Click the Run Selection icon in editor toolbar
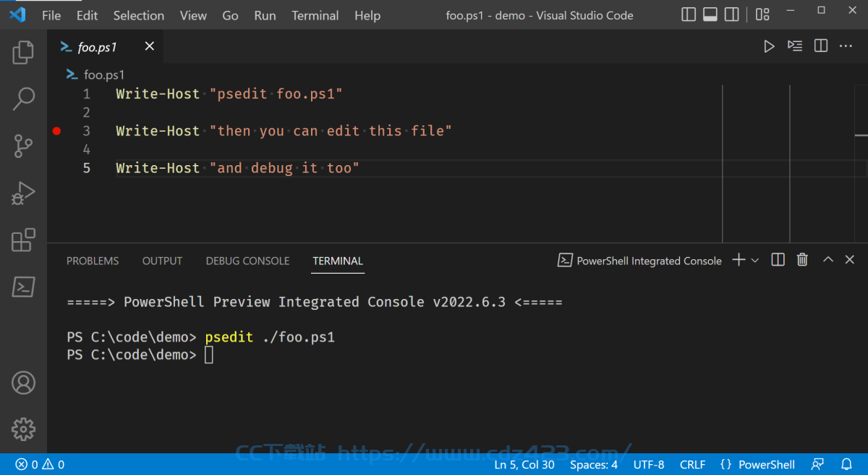This screenshot has height=475, width=868. 795,46
